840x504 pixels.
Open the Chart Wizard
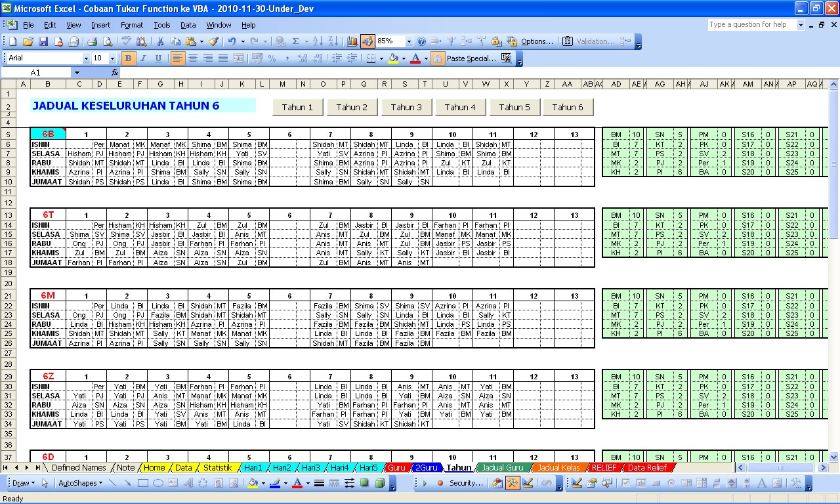coord(352,41)
